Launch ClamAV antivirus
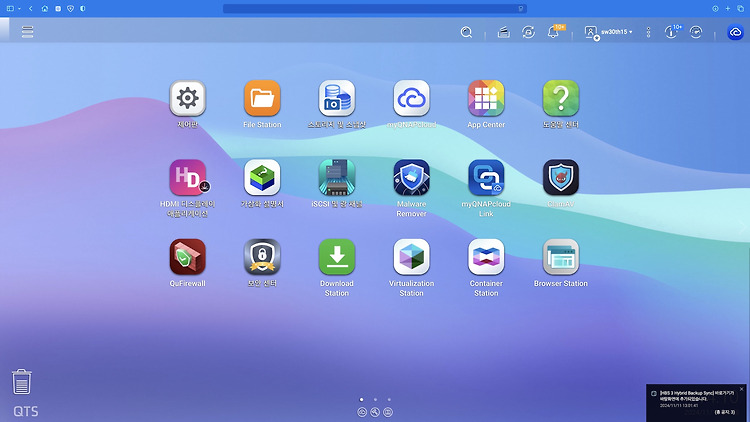Image resolution: width=750 pixels, height=422 pixels. click(x=561, y=178)
